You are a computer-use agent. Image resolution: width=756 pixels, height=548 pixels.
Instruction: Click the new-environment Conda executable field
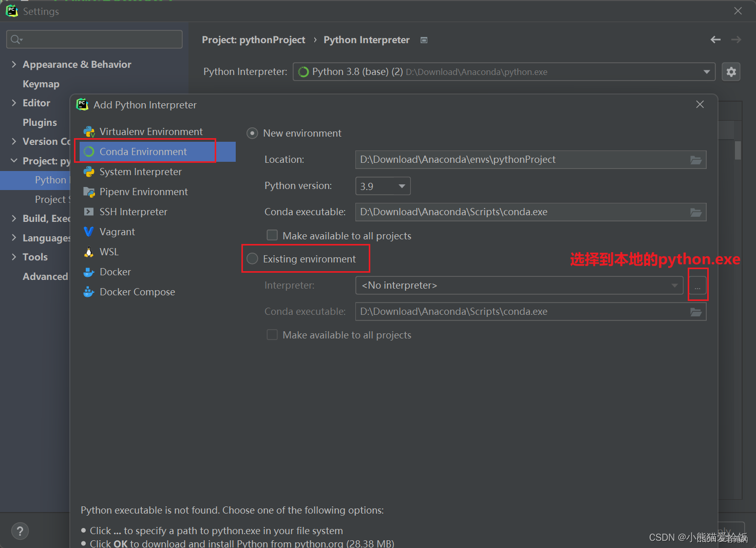(531, 212)
